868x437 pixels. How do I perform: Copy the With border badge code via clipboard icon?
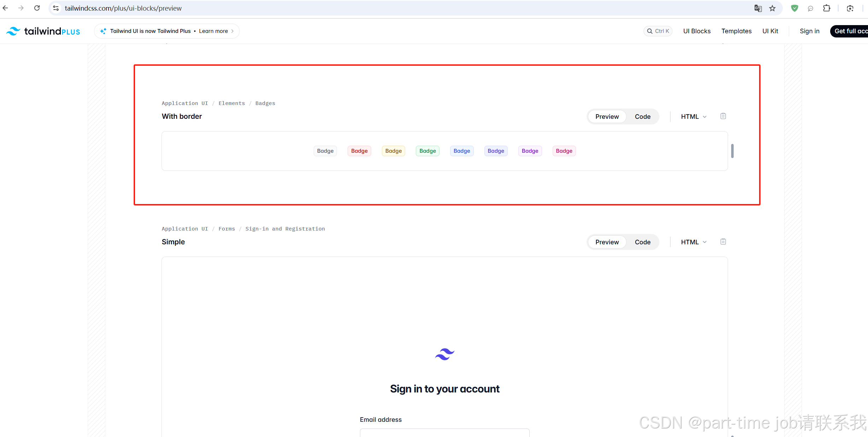[x=723, y=116]
